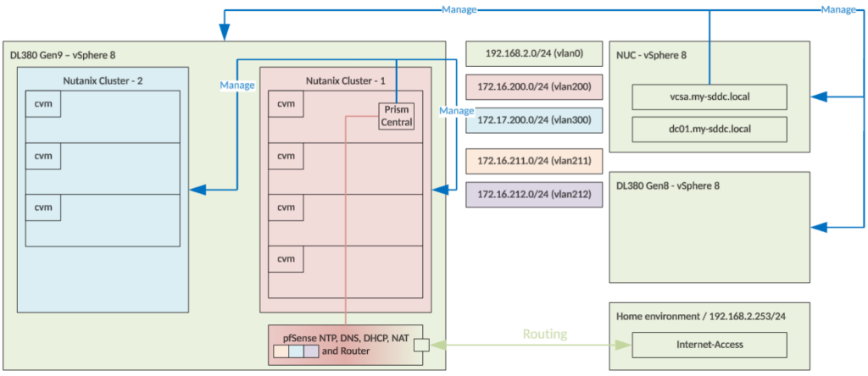Click the 192.168.2.0/24 (vlan0) label
Viewport: 868px width, 376px height.
533,54
